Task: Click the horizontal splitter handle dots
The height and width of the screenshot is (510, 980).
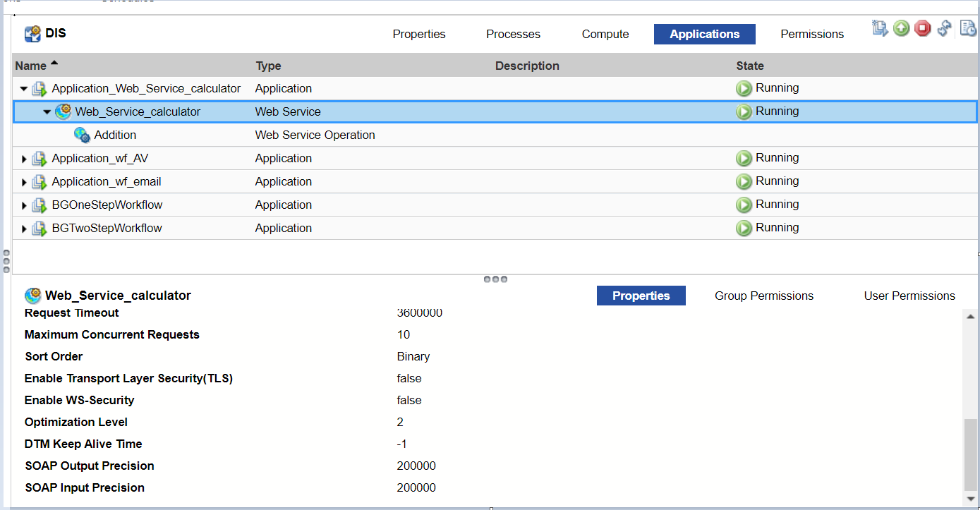Action: pos(495,279)
